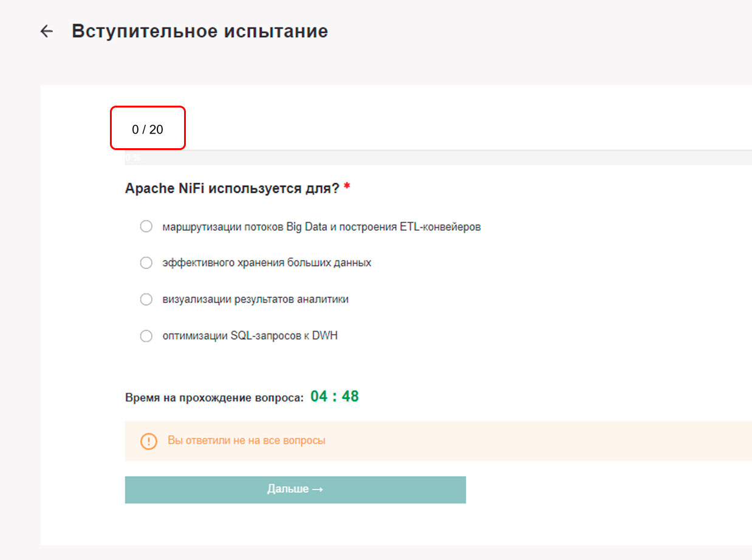Click the question text Apache NiFi используется для?
Image resolution: width=752 pixels, height=560 pixels.
[232, 188]
